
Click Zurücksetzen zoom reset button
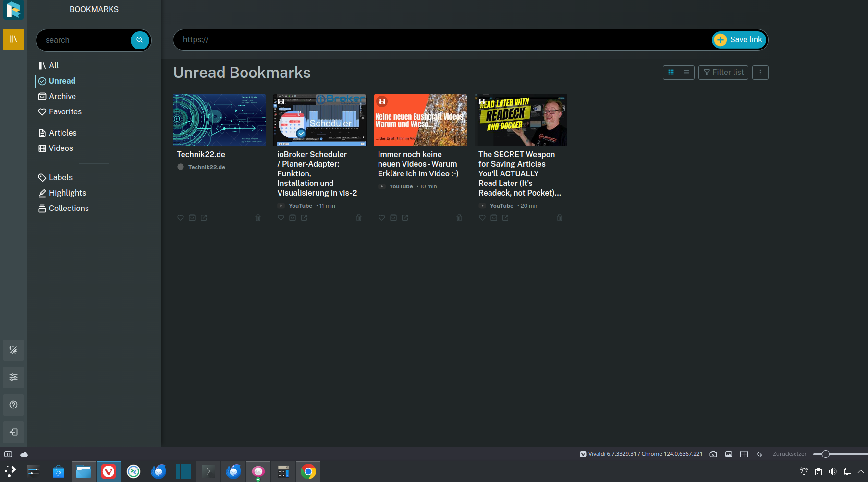pyautogui.click(x=790, y=454)
